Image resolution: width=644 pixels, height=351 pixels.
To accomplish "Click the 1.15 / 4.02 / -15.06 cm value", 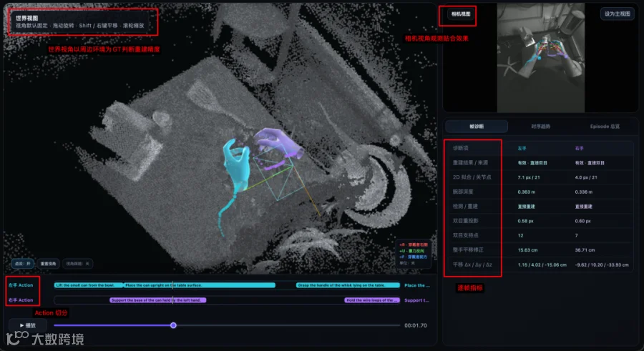I will [542, 265].
